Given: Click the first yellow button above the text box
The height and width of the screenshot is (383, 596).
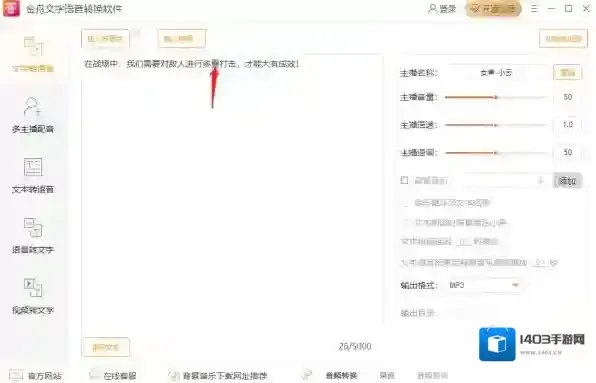Looking at the screenshot, I should pyautogui.click(x=105, y=38).
